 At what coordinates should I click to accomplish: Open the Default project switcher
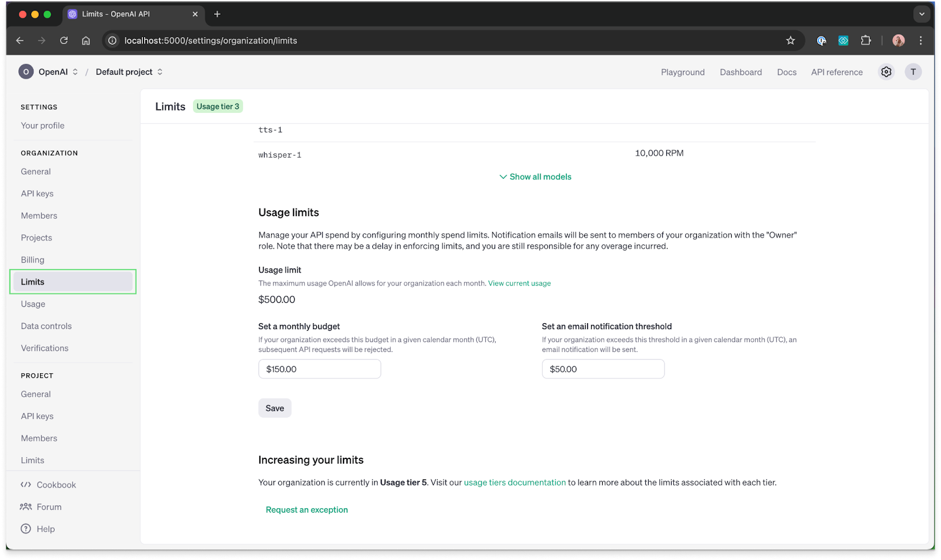coord(129,72)
